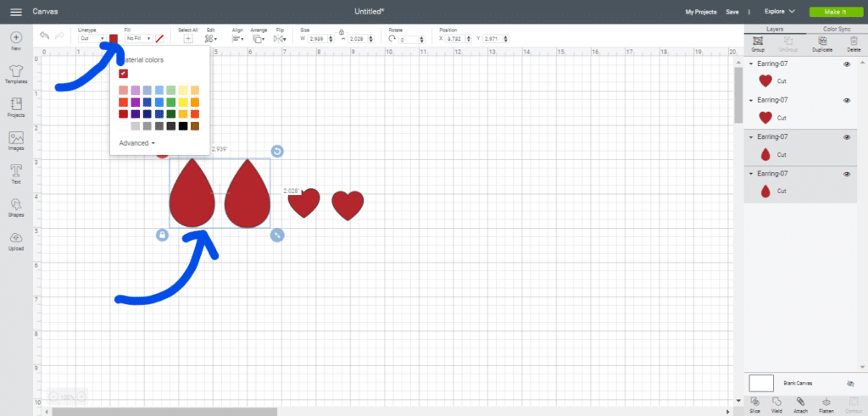868x416 pixels.
Task: Click Save in the header
Action: (732, 12)
